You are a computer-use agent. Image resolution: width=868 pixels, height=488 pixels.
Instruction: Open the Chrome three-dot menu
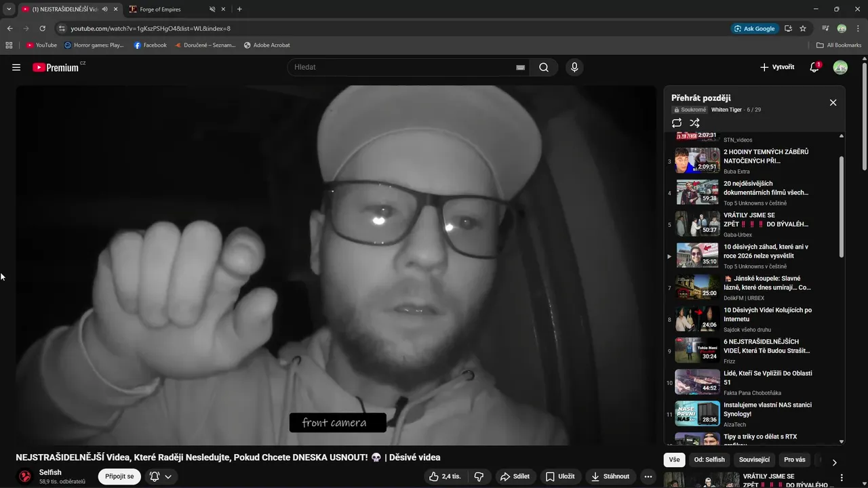(858, 28)
